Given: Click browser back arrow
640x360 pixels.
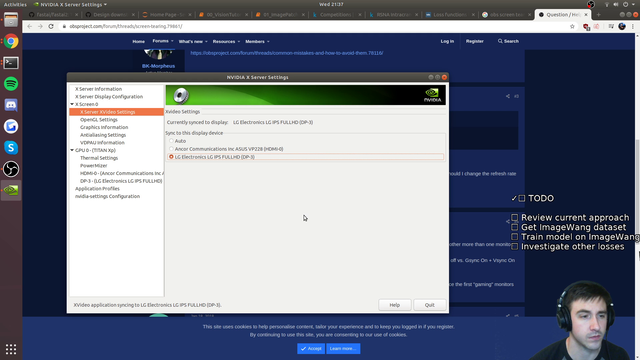Looking at the screenshot, I should (x=29, y=26).
